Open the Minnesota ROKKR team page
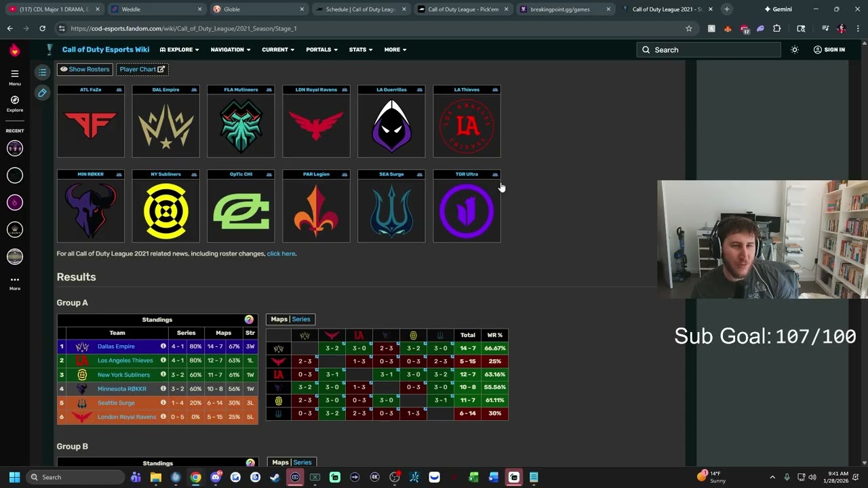 coord(121,389)
